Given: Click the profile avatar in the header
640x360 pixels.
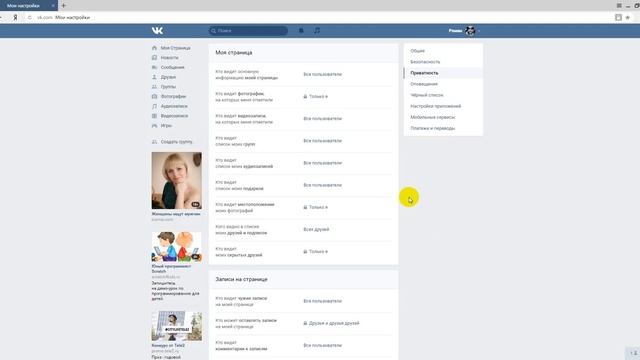Looking at the screenshot, I should click(470, 31).
